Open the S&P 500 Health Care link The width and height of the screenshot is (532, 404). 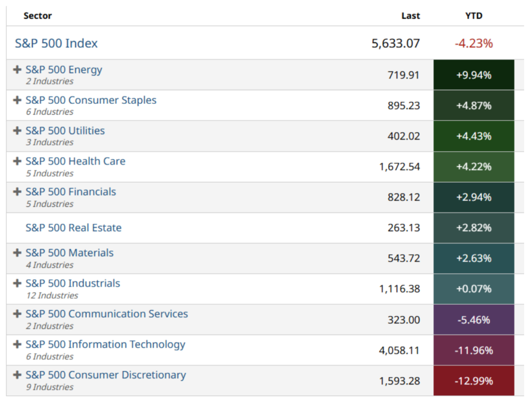coord(75,161)
